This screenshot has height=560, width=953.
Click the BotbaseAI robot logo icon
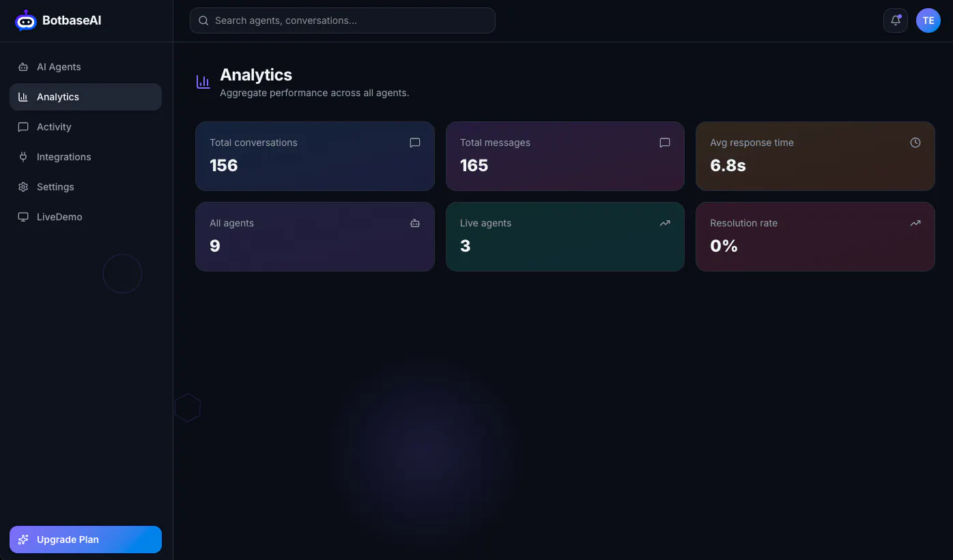[26, 20]
